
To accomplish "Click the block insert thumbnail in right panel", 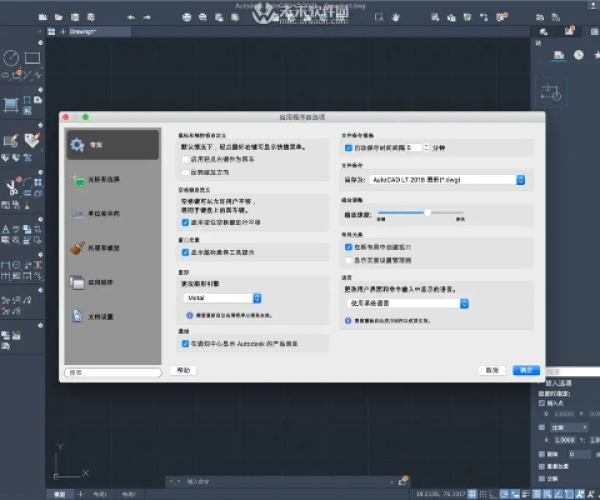I will click(x=551, y=92).
